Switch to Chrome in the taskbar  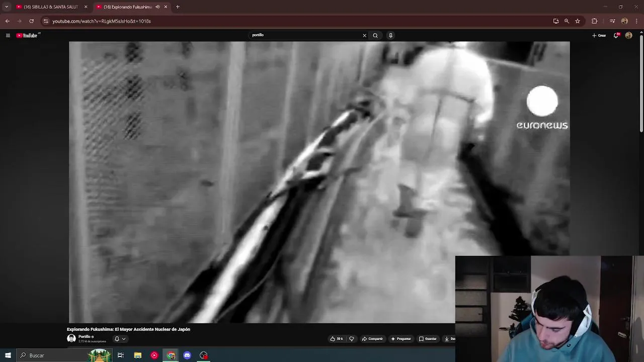(171, 355)
